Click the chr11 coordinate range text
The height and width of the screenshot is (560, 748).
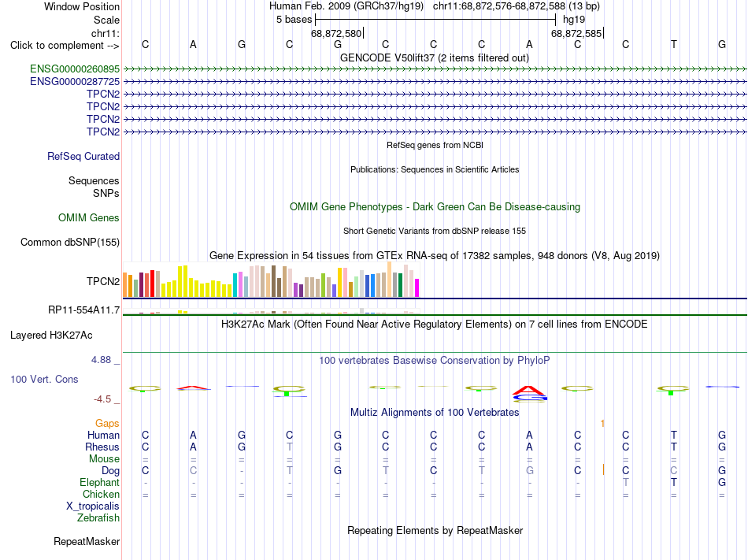517,6
